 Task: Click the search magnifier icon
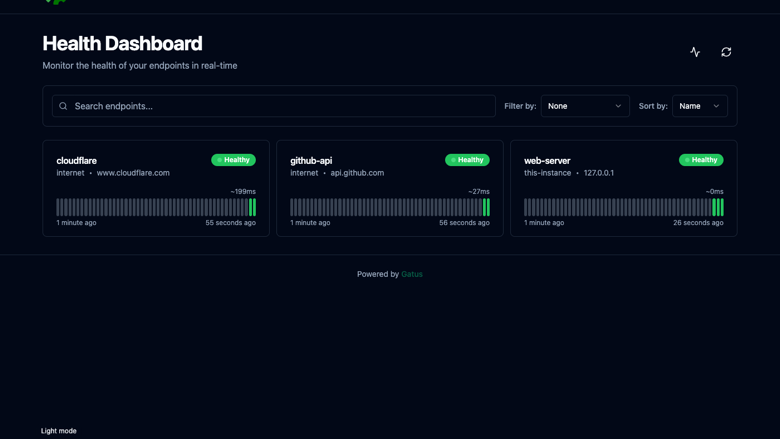point(63,106)
